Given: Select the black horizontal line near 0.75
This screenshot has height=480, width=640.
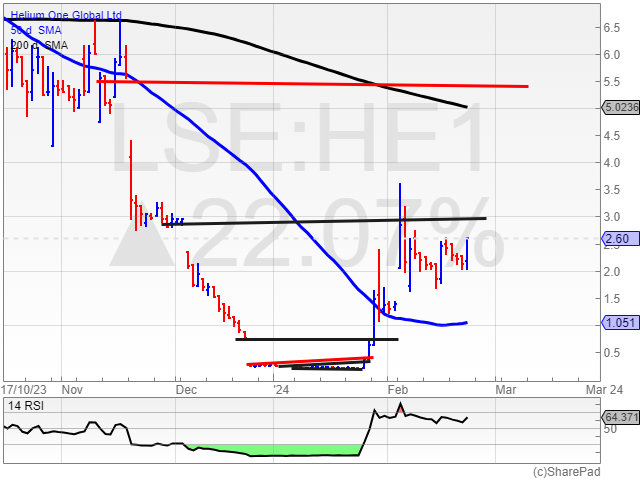Looking at the screenshot, I should (x=317, y=339).
